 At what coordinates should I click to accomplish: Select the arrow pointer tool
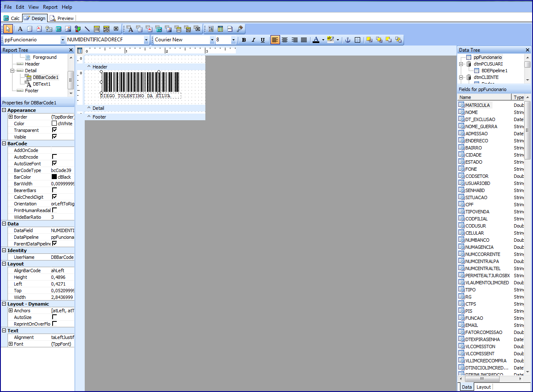[8, 29]
